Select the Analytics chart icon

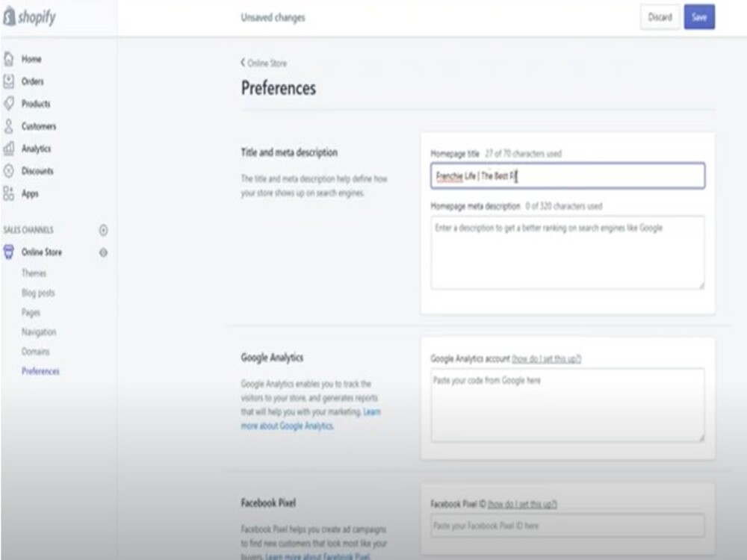click(x=9, y=149)
